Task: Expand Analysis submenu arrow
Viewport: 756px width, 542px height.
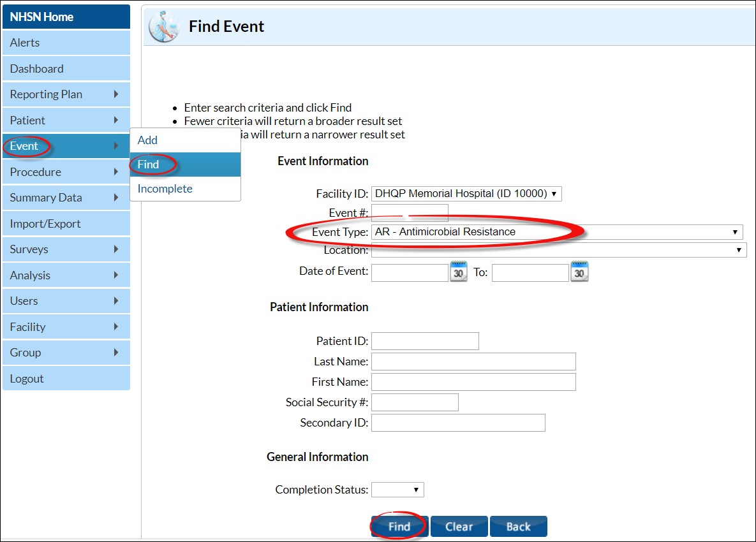Action: coord(115,275)
